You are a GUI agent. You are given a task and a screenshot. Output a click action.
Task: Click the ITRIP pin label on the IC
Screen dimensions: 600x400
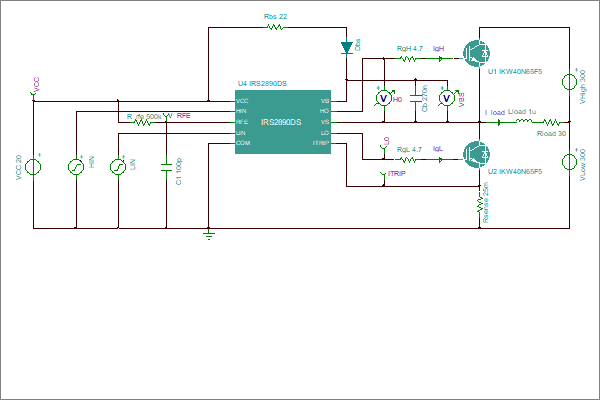pyautogui.click(x=321, y=143)
